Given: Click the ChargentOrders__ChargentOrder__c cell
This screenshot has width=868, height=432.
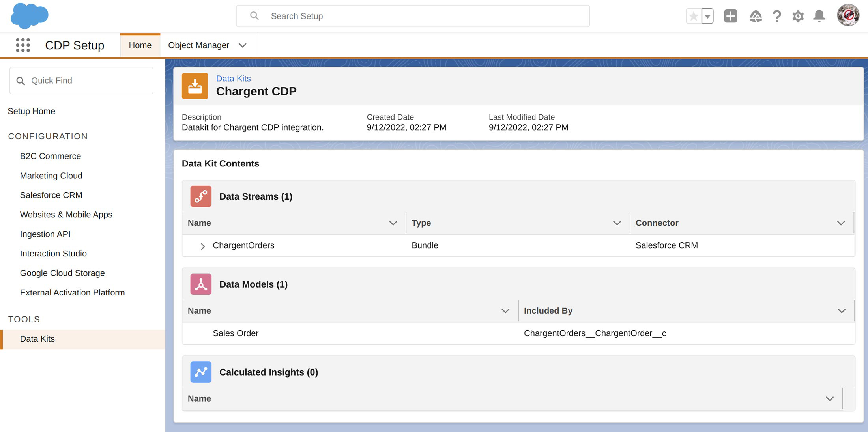Looking at the screenshot, I should (x=595, y=333).
